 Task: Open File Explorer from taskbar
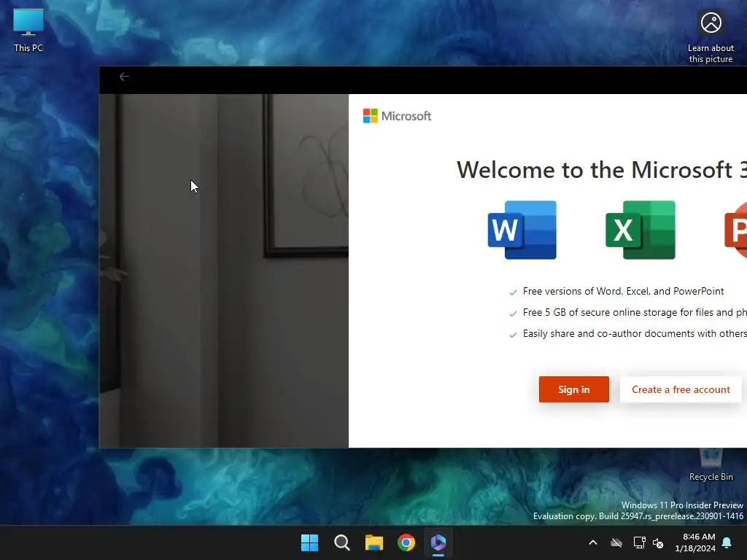374,542
